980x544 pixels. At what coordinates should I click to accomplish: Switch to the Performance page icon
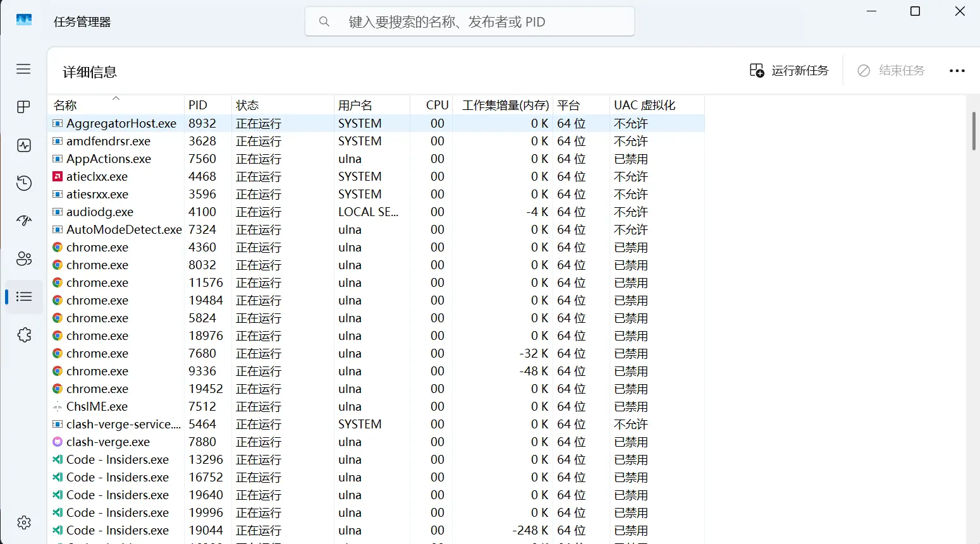pyautogui.click(x=23, y=145)
